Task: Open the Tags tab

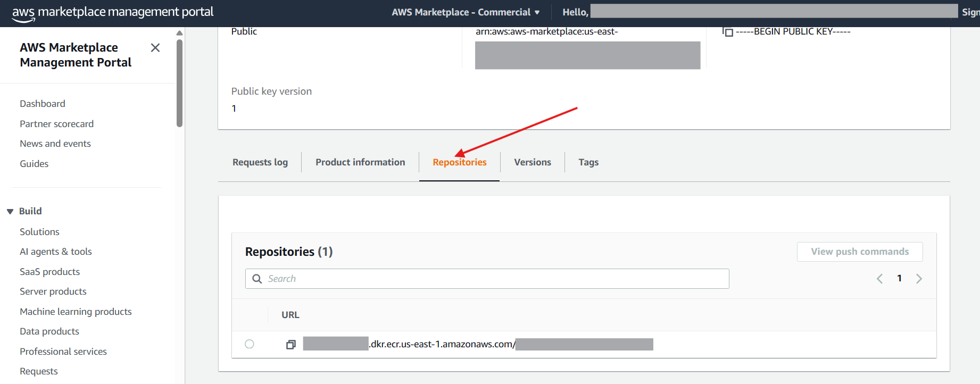Action: point(588,162)
